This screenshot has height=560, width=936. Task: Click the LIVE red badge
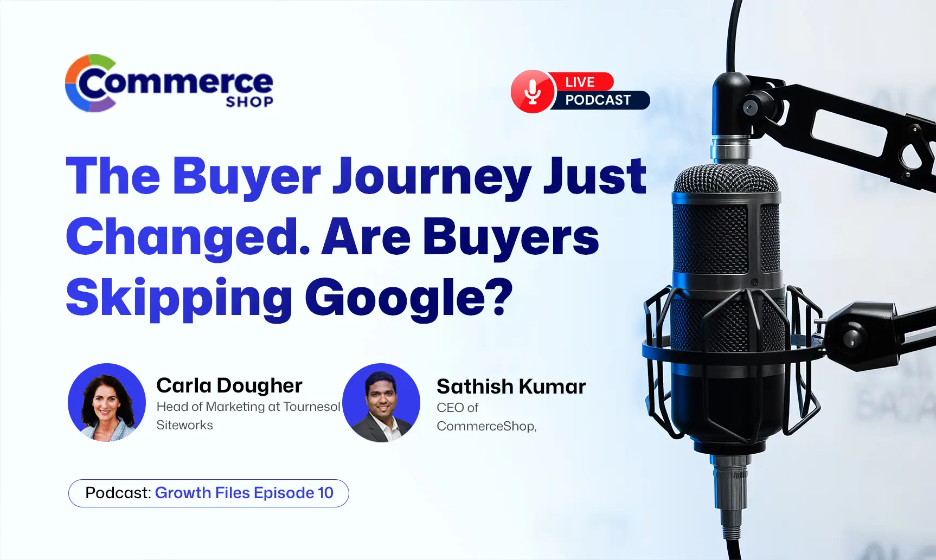click(x=581, y=82)
